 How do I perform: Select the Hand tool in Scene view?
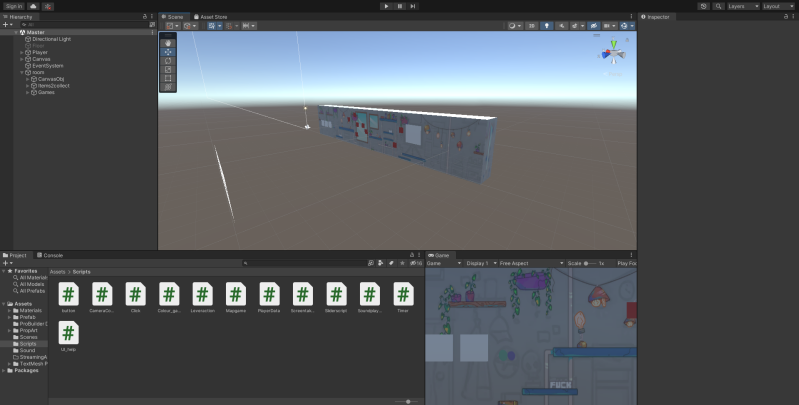168,43
